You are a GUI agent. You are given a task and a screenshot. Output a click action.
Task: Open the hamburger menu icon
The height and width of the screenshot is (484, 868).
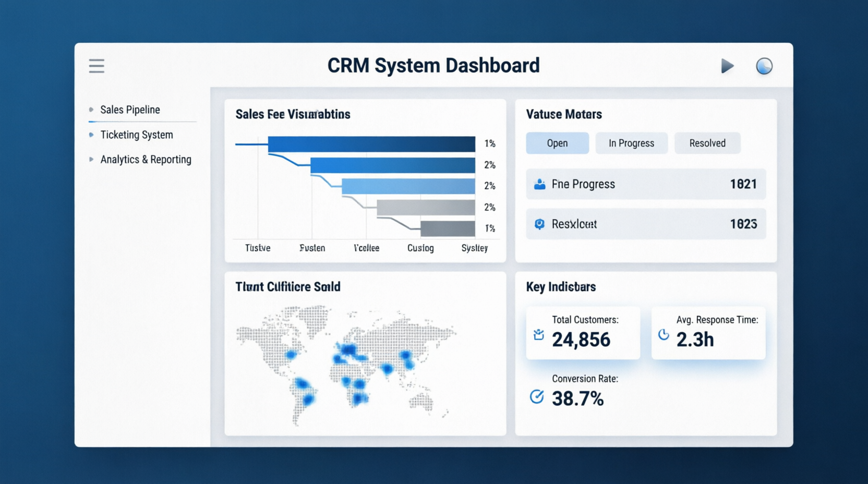click(96, 66)
